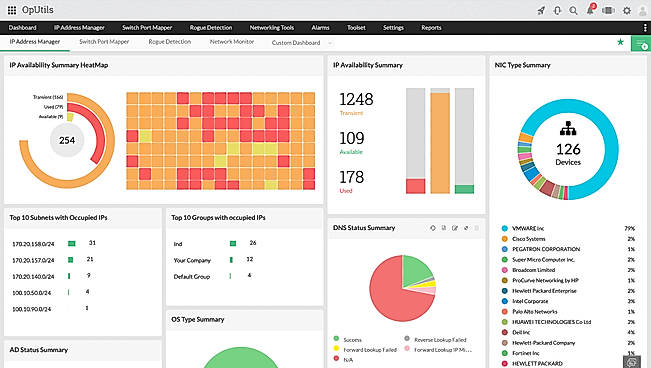Click the rack device icon in header
The image size is (651, 368).
click(608, 10)
